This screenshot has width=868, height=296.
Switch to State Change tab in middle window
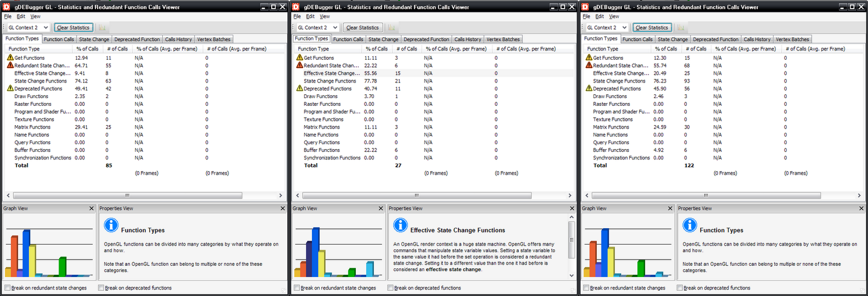point(383,39)
